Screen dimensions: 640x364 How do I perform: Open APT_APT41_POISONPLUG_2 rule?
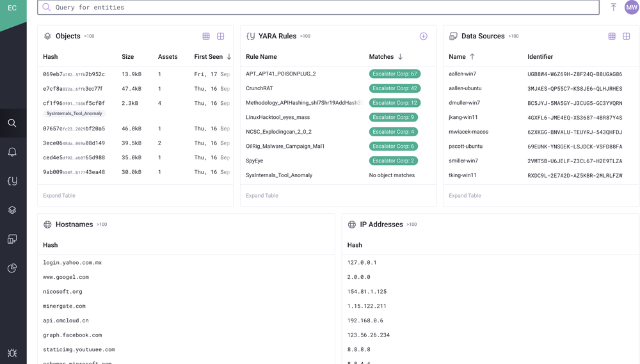click(281, 74)
